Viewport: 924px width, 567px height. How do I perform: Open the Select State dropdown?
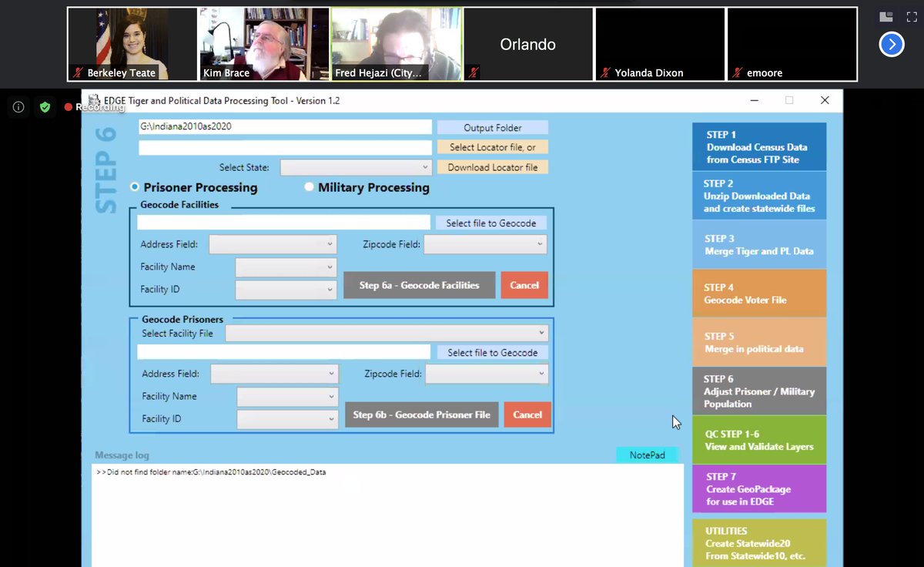(x=356, y=167)
